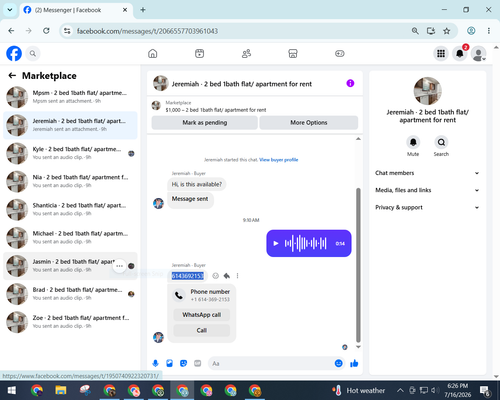Open the Chrome three-dot menu
Screen dimensions: 500x400
click(489, 31)
